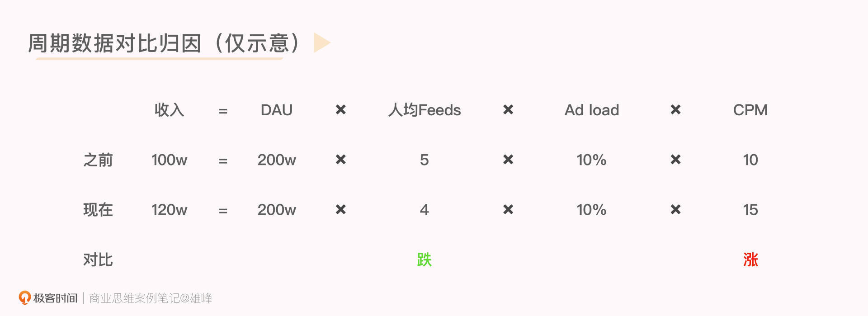Click the orange triangle beside the title
This screenshot has width=868, height=316.
(x=321, y=43)
